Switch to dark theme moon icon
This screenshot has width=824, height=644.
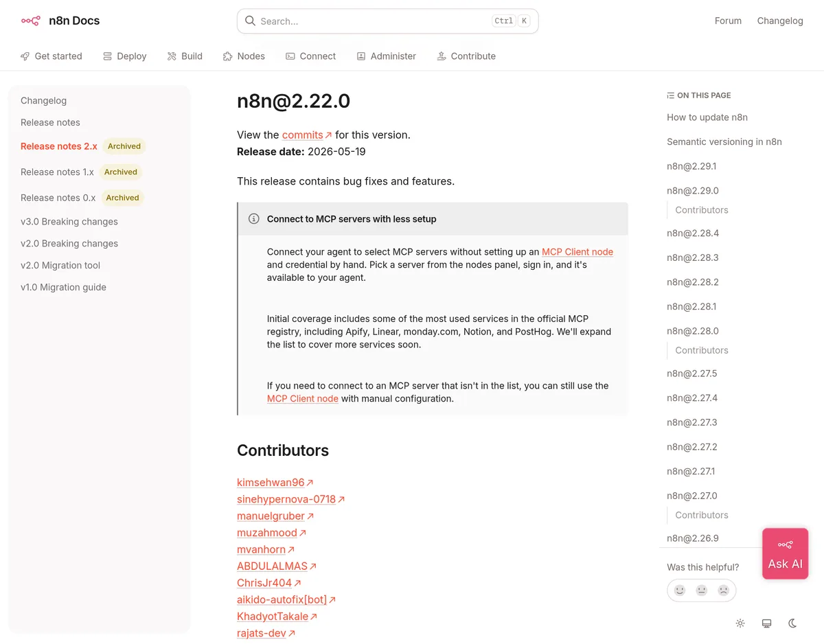tap(792, 623)
